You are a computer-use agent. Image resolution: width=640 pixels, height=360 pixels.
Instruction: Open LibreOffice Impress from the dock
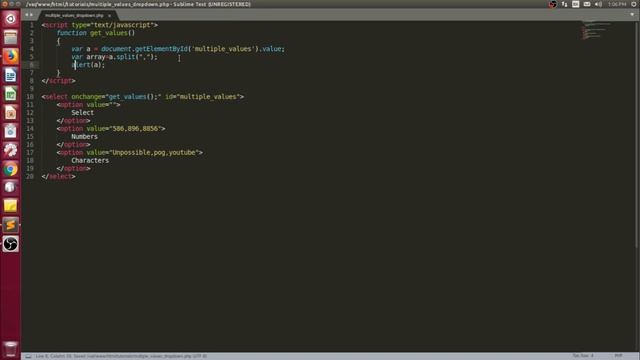click(x=11, y=113)
